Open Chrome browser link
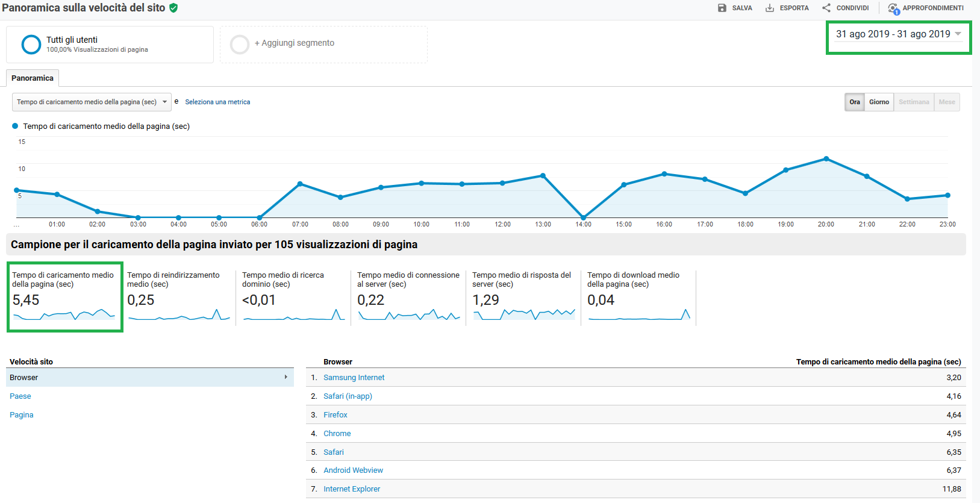Screen dimensions: 980x503 coord(337,433)
